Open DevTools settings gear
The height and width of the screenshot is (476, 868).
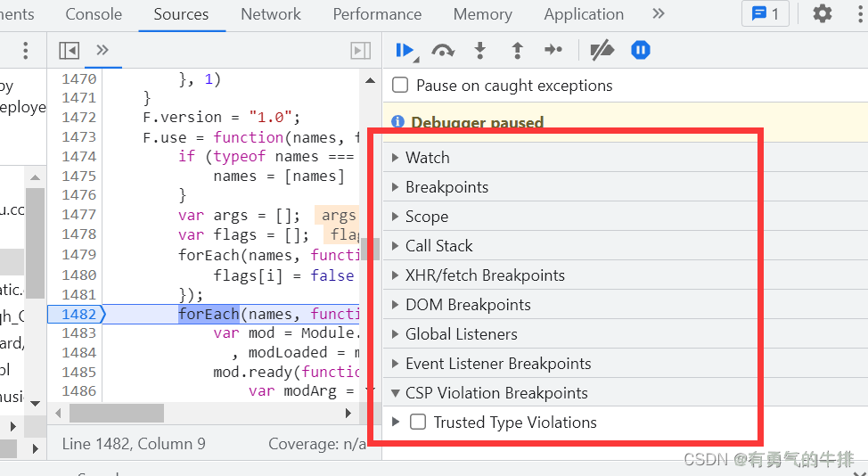click(822, 14)
